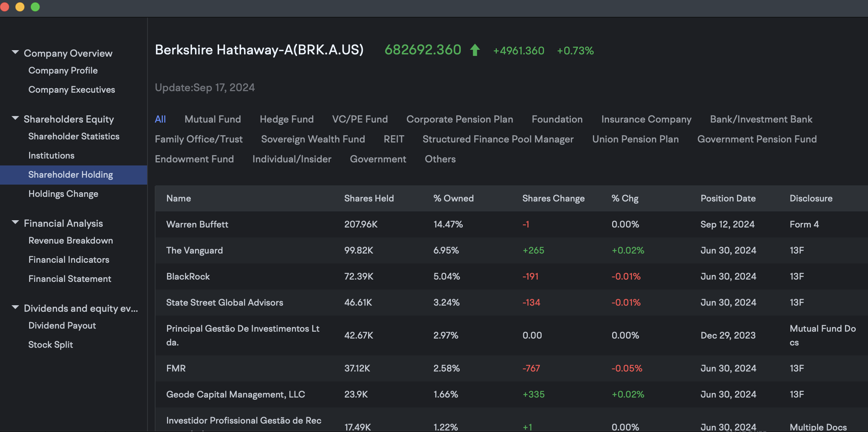This screenshot has height=432, width=868.
Task: Switch to the Mutual Fund filter
Action: [x=213, y=119]
